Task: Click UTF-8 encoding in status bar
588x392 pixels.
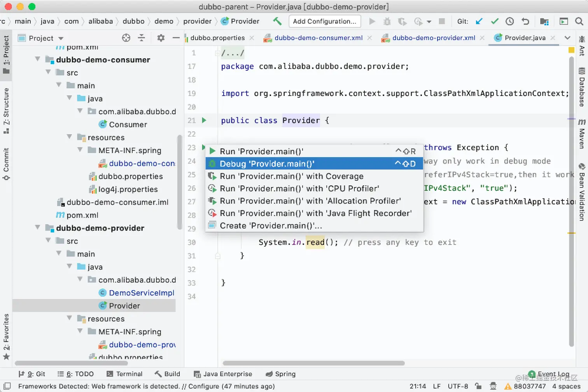Action: pyautogui.click(x=458, y=386)
